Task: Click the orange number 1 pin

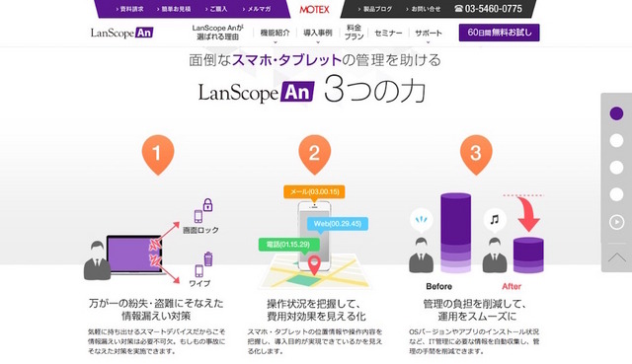Action: coord(158,155)
